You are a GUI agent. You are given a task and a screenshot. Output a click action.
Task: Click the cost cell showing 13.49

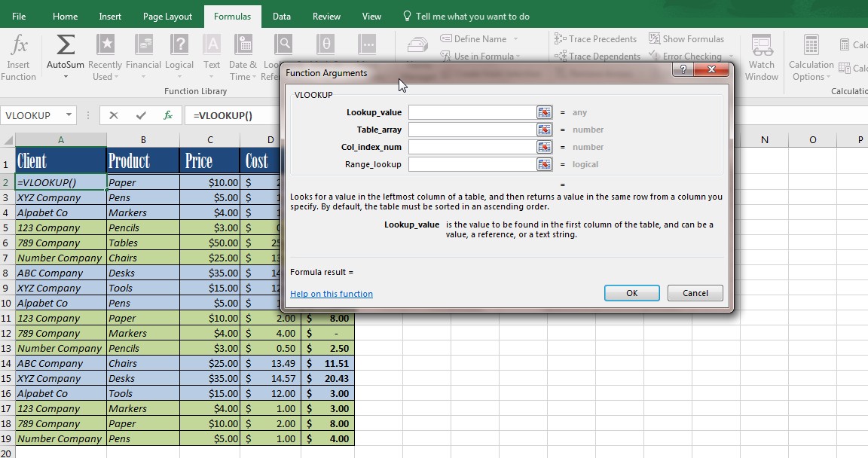point(270,363)
